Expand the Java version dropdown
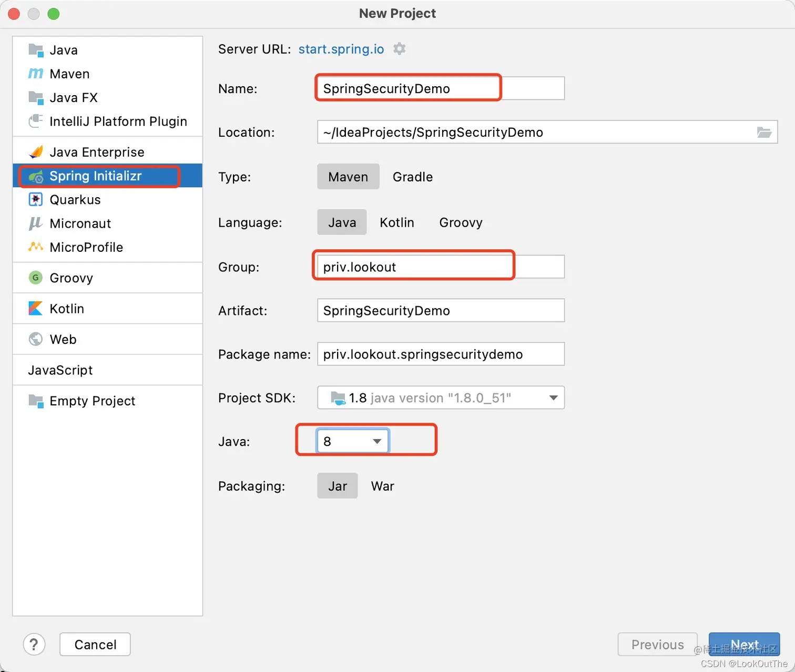 pos(352,441)
